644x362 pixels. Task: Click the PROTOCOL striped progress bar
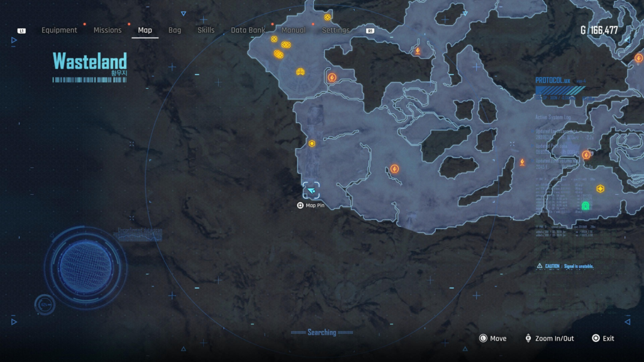pos(559,90)
